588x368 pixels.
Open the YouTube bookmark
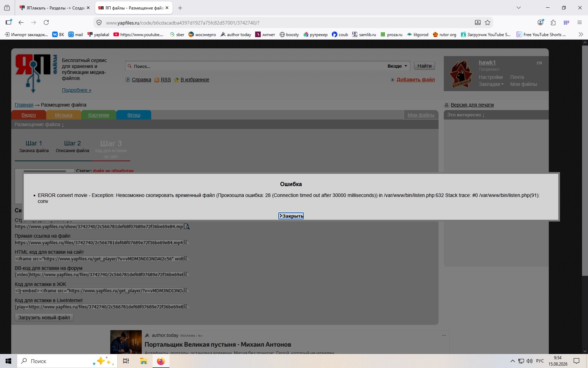pos(139,34)
